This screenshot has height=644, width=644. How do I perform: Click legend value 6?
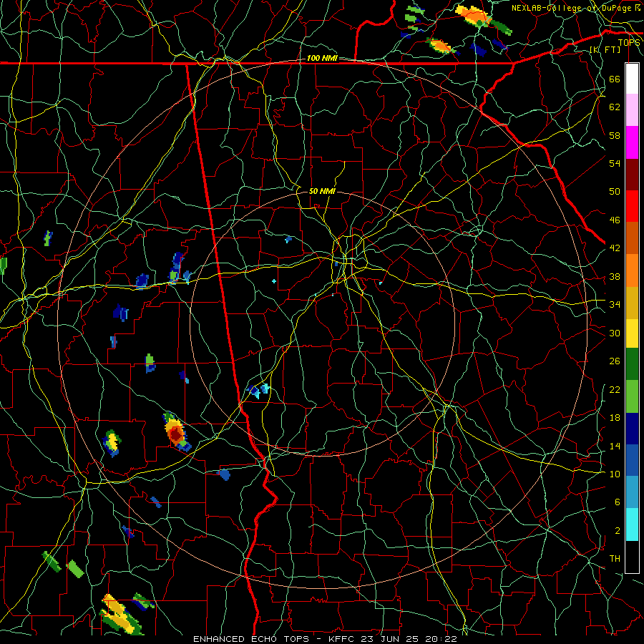pyautogui.click(x=617, y=502)
